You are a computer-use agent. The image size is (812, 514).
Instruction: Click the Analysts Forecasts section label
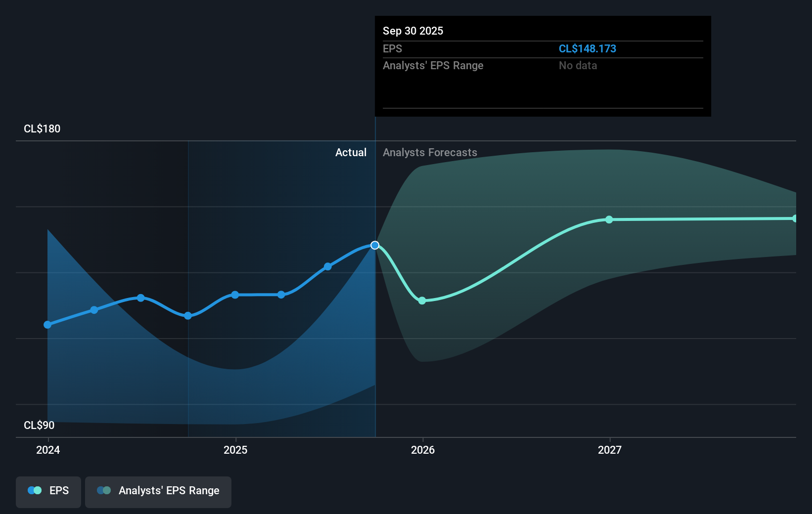tap(430, 152)
